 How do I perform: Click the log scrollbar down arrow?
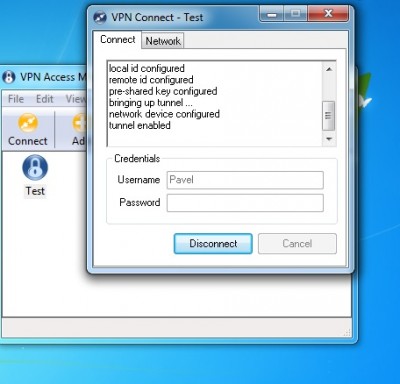click(329, 139)
